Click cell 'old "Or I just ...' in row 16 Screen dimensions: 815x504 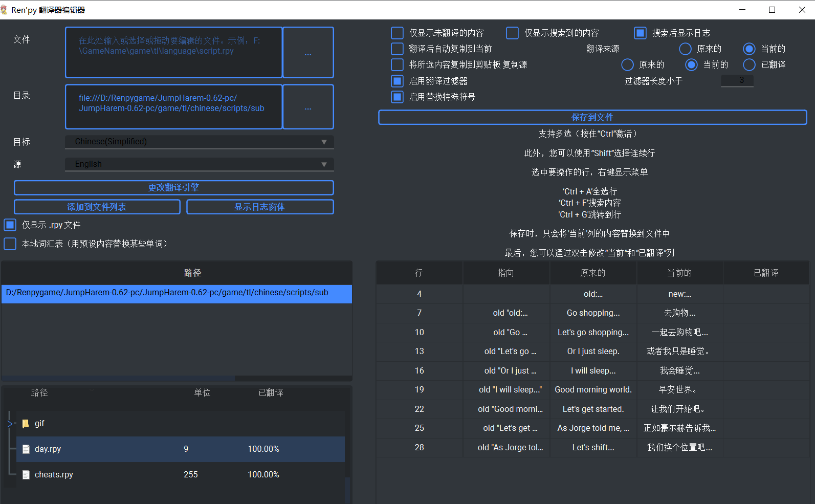506,371
